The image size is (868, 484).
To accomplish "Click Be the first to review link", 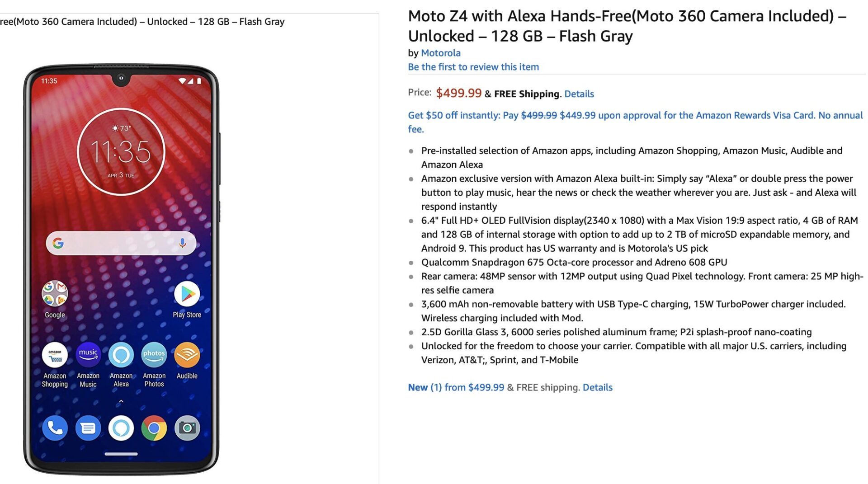I will (x=473, y=67).
